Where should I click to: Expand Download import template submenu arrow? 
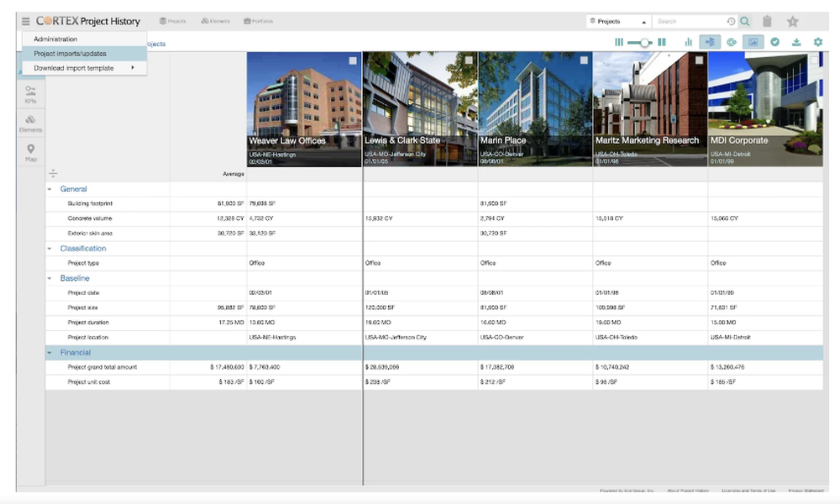point(133,67)
